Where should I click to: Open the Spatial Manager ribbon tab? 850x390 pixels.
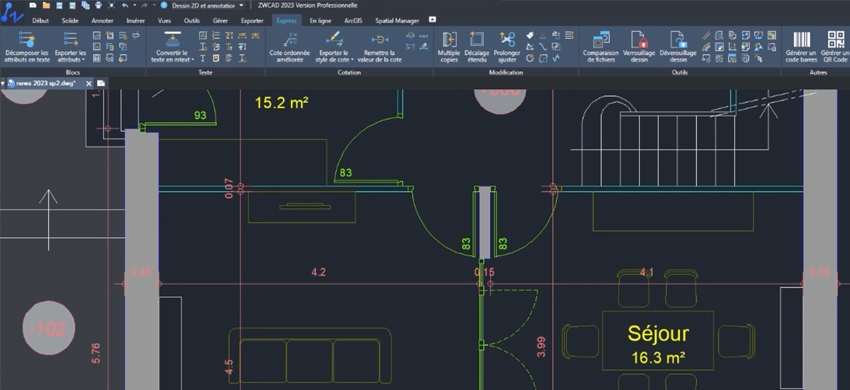[x=397, y=21]
